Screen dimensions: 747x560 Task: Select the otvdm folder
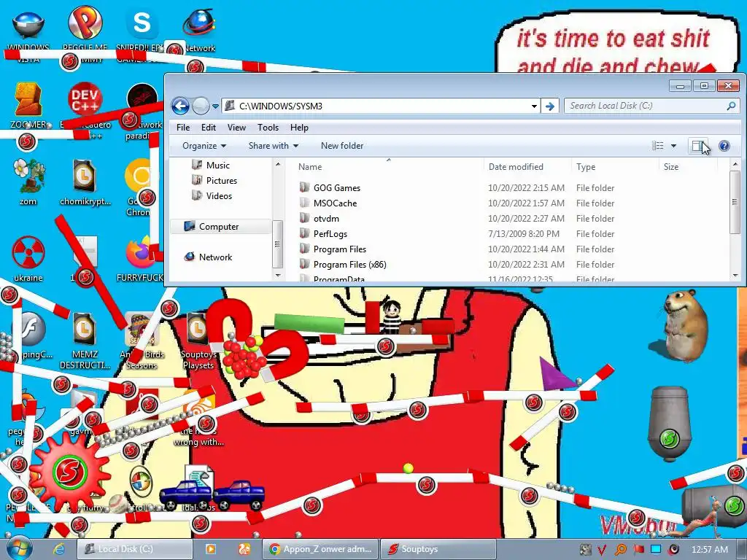pos(326,219)
